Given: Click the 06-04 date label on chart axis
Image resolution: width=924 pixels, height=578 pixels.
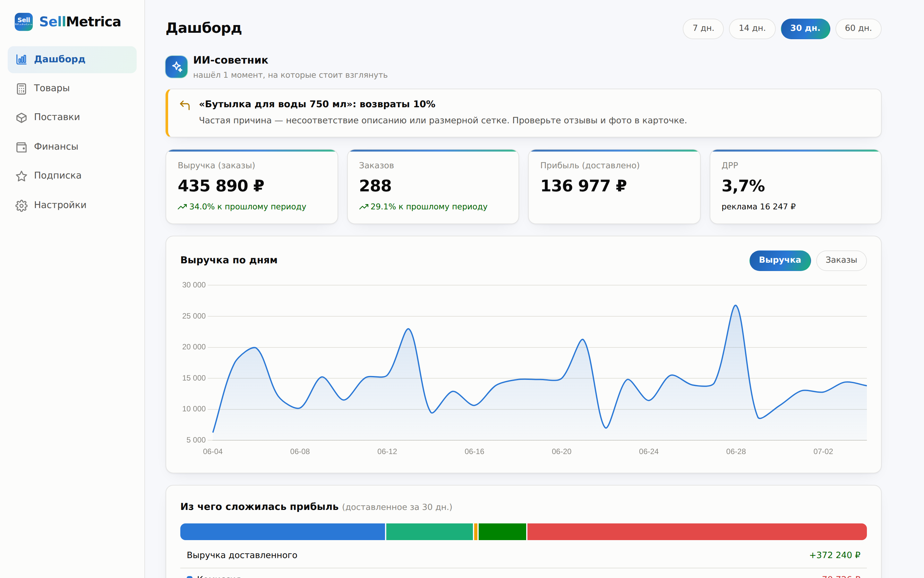Looking at the screenshot, I should 213,452.
